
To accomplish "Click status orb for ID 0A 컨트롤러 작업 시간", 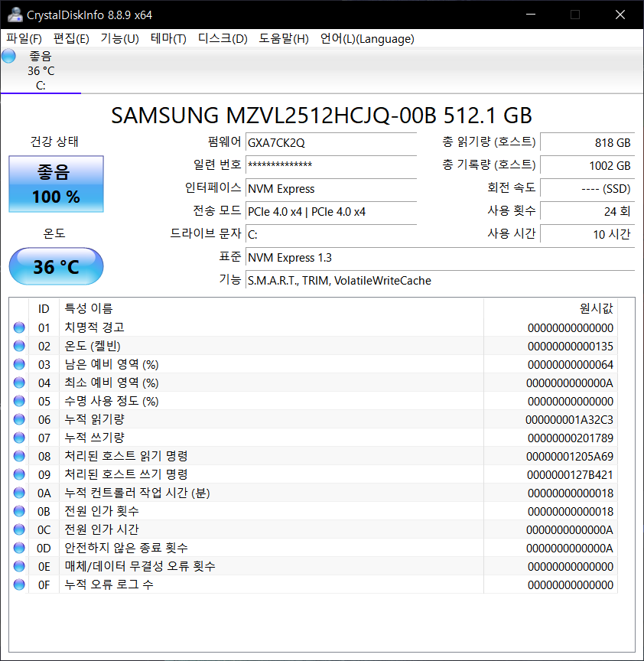I will click(x=19, y=493).
